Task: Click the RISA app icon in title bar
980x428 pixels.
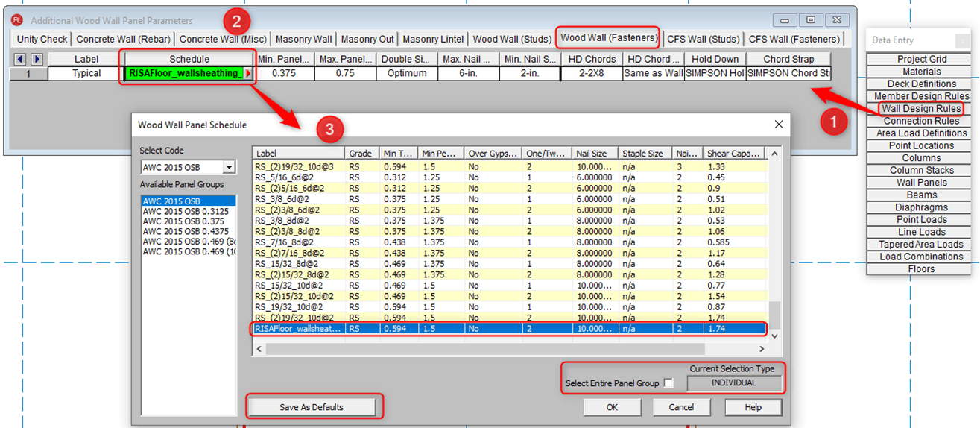Action: tap(17, 20)
